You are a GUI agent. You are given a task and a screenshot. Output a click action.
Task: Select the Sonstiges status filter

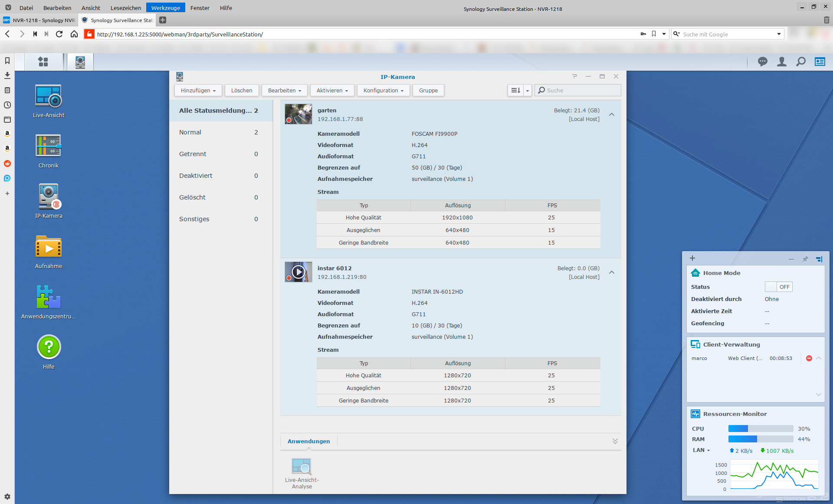221,219
